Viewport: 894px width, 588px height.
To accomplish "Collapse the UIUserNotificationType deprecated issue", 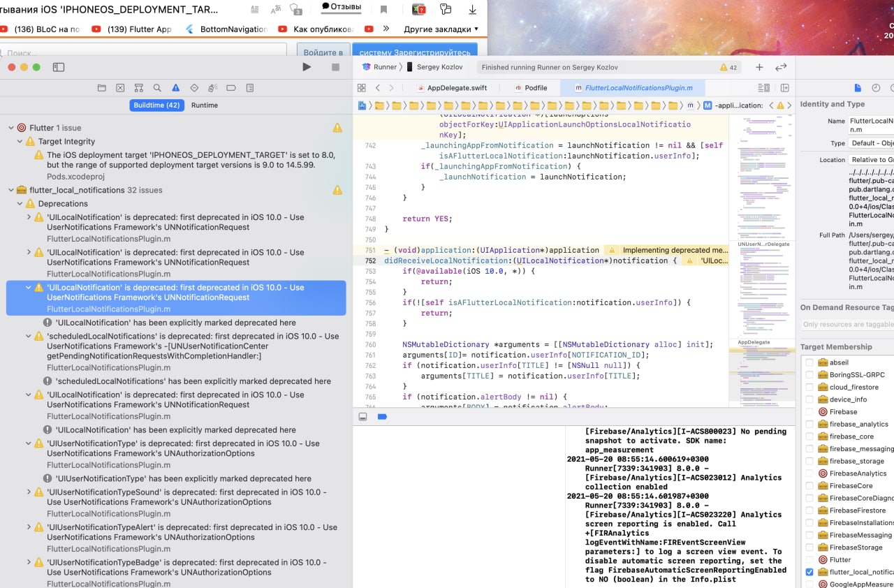I will coord(29,443).
